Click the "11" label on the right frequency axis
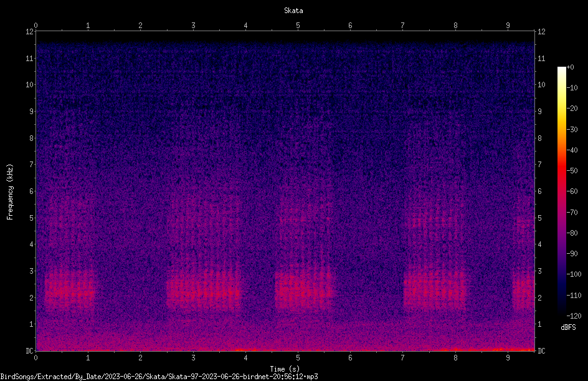 coord(541,59)
